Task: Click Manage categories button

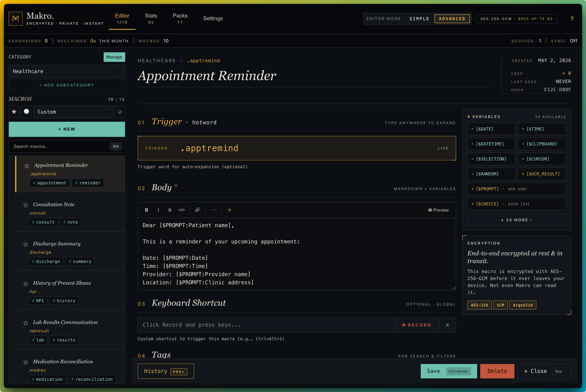Action: (114, 57)
